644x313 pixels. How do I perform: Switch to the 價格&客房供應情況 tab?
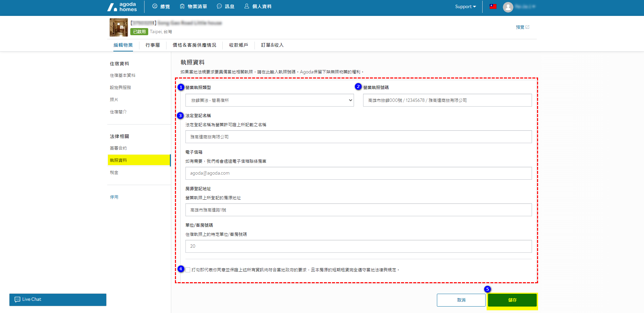point(194,45)
